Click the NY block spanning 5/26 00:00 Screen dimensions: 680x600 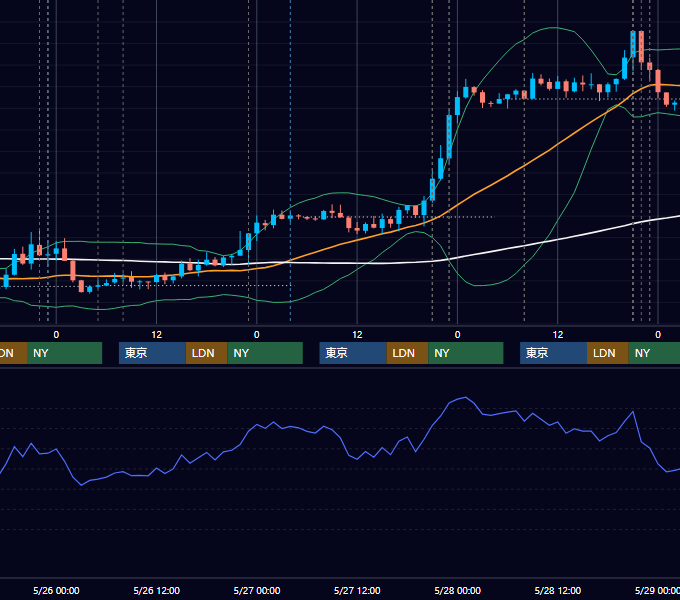click(64, 353)
